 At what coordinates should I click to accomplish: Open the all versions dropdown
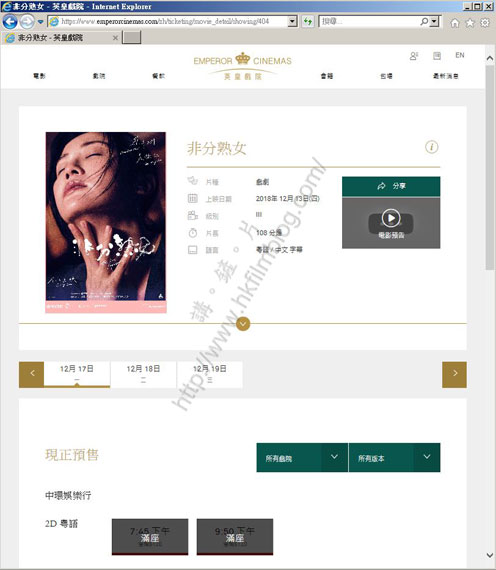coord(395,458)
